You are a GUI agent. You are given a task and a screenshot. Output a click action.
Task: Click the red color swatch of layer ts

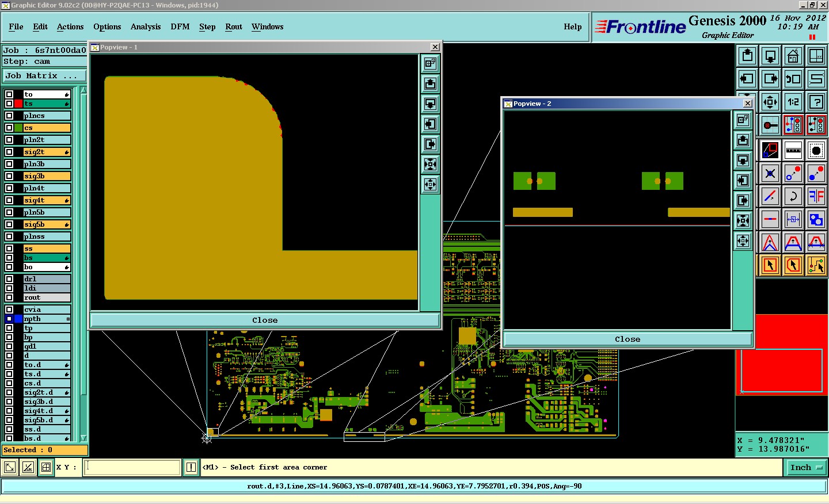18,104
